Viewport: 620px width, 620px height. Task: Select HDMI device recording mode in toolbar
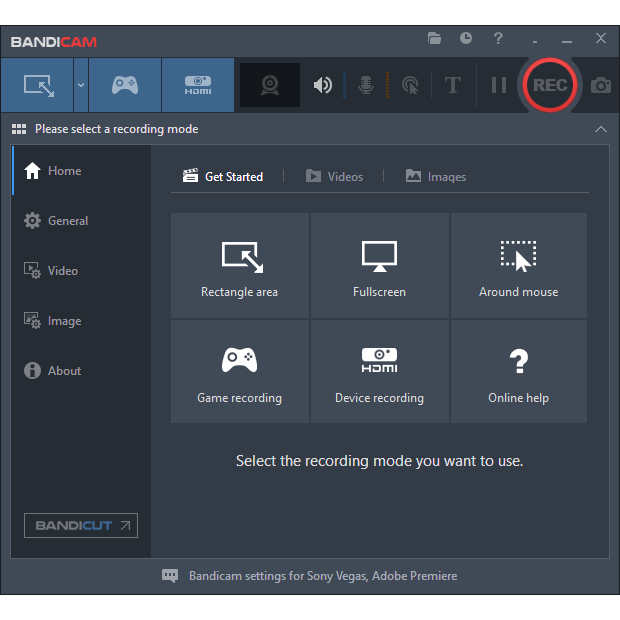click(x=197, y=85)
